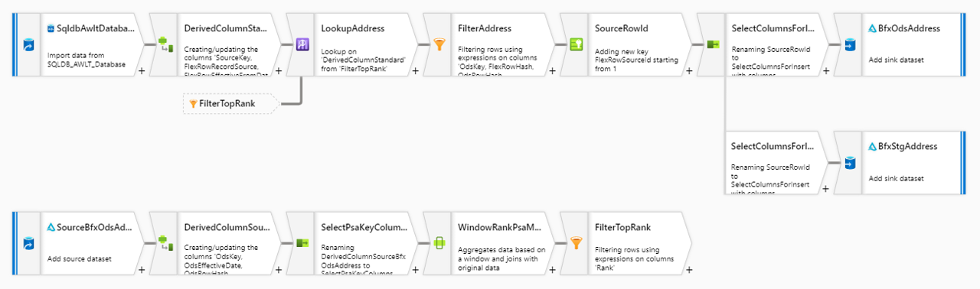Select the BfxStgAddress sink title

[x=908, y=146]
